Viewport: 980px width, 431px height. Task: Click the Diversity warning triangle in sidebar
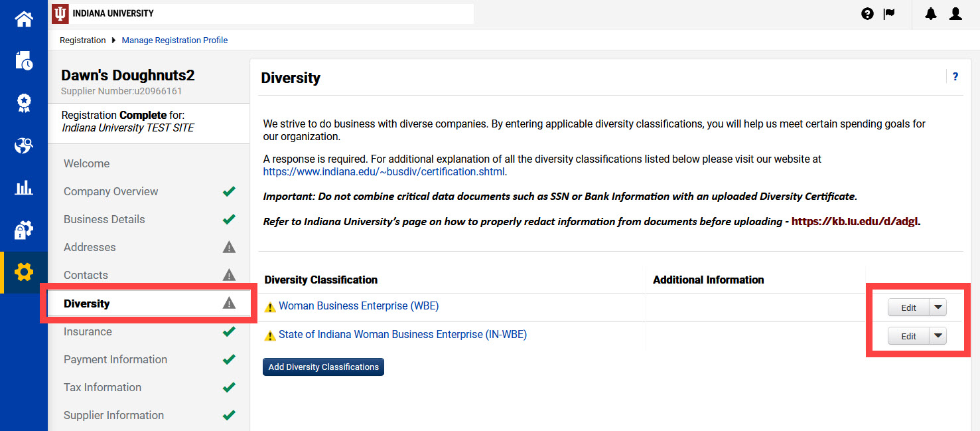(x=229, y=303)
